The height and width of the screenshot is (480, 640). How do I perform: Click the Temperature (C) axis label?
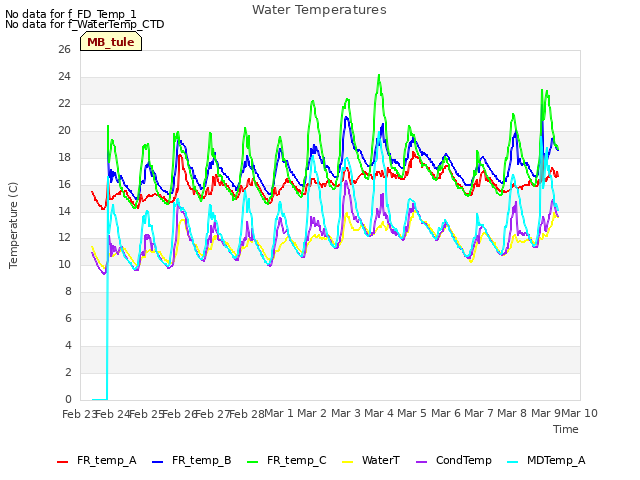(13, 225)
